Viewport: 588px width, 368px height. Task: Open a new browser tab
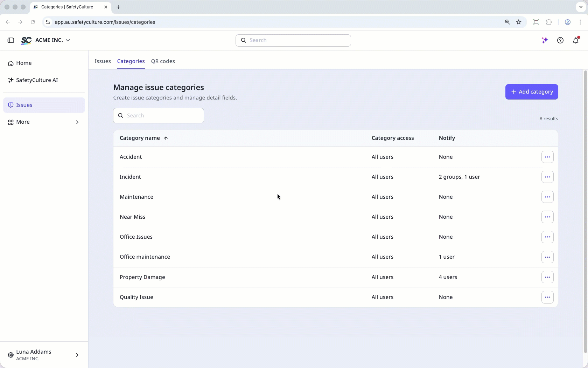[x=118, y=7]
